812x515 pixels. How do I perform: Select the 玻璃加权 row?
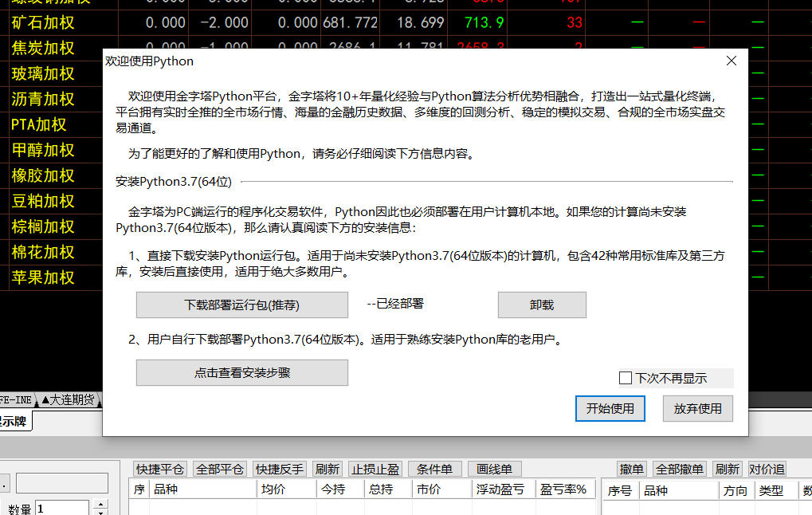(x=43, y=73)
